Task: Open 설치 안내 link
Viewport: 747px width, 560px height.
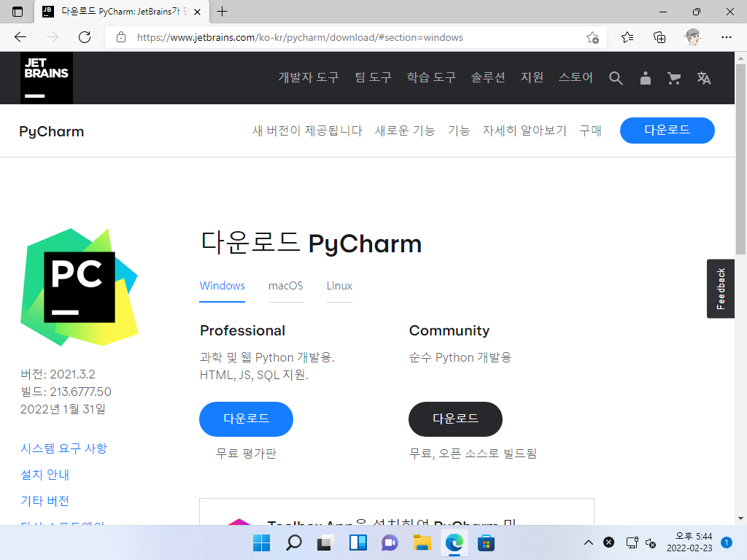Action: 44,474
